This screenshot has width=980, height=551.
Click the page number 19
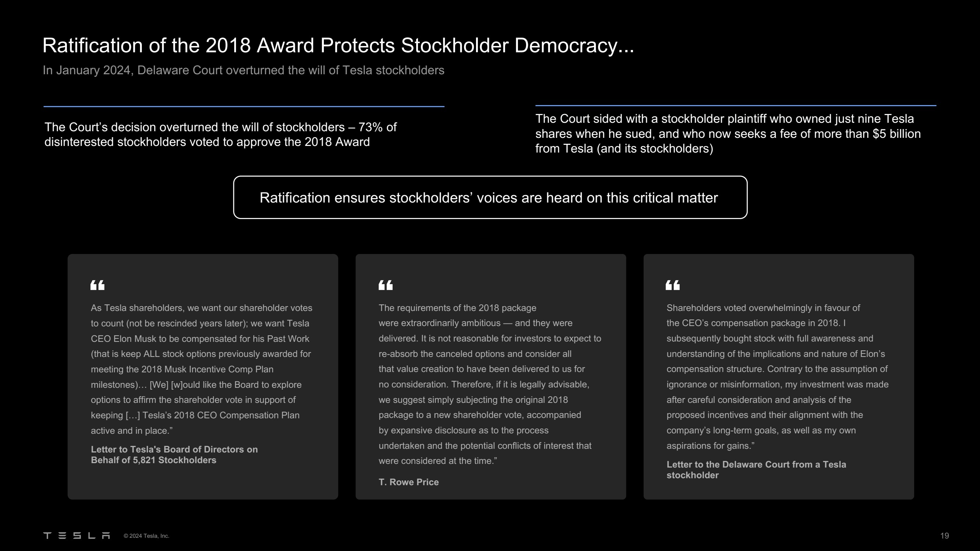pyautogui.click(x=944, y=536)
